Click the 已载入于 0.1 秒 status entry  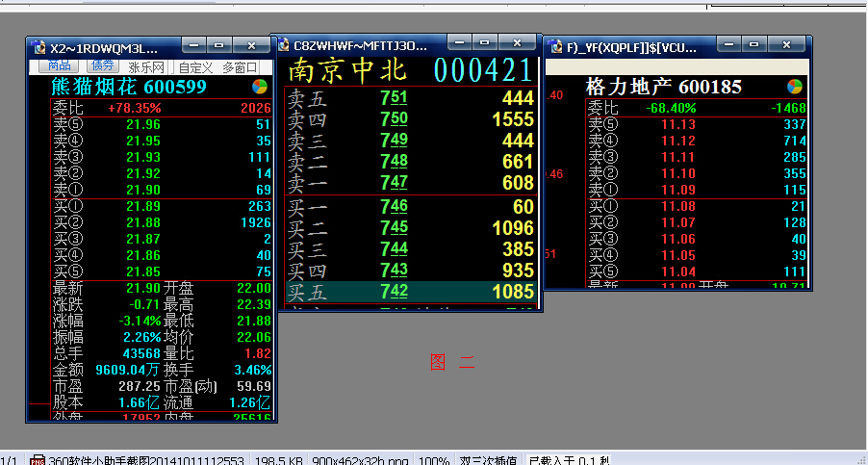coord(569,460)
